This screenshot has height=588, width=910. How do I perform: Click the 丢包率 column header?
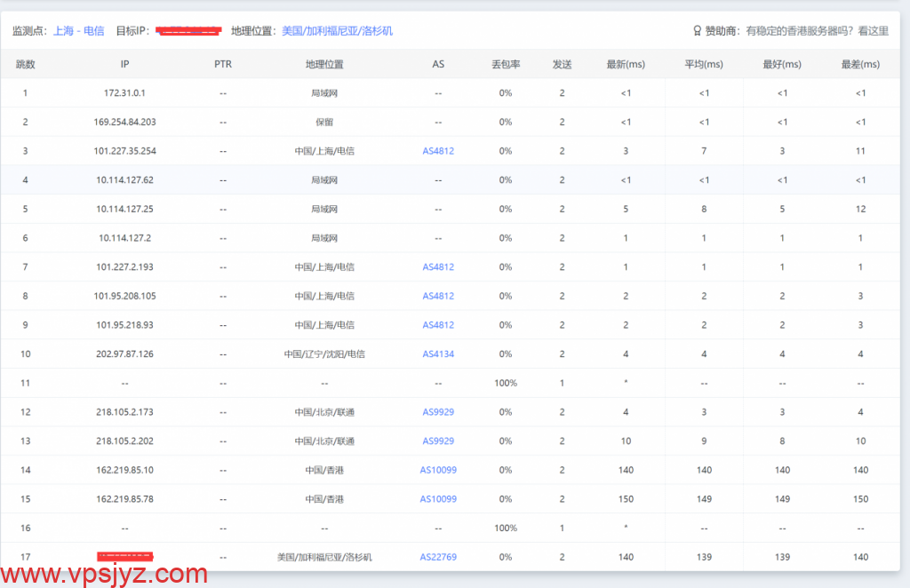506,65
